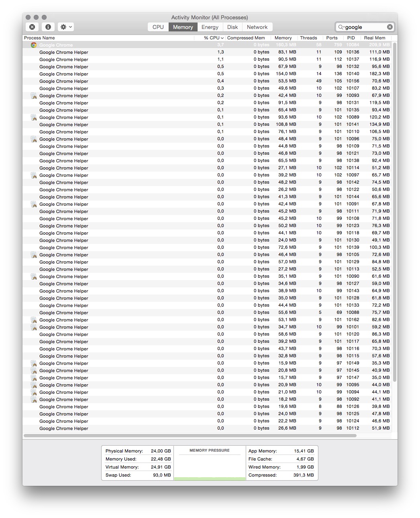Select helper process with PID 10136
This screenshot has width=420, height=518.
[x=207, y=52]
